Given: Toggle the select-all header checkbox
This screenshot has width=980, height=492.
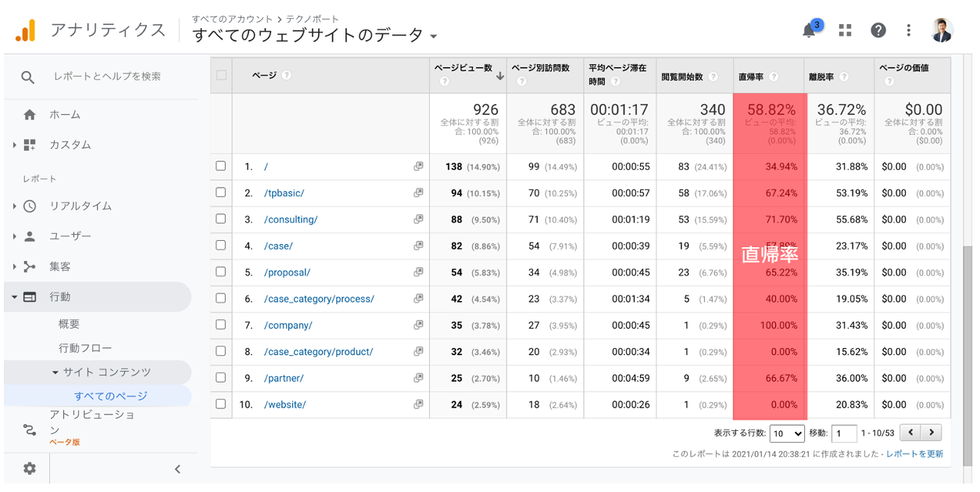Looking at the screenshot, I should pyautogui.click(x=221, y=76).
